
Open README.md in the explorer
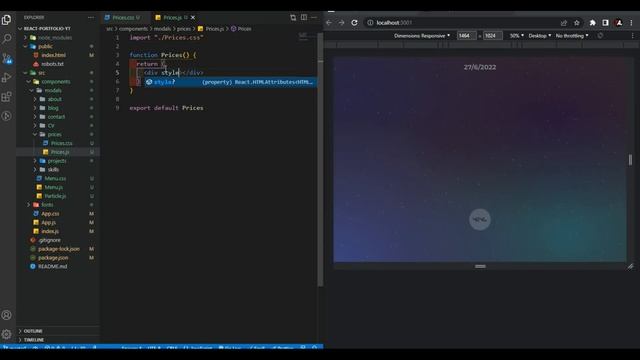tap(52, 267)
